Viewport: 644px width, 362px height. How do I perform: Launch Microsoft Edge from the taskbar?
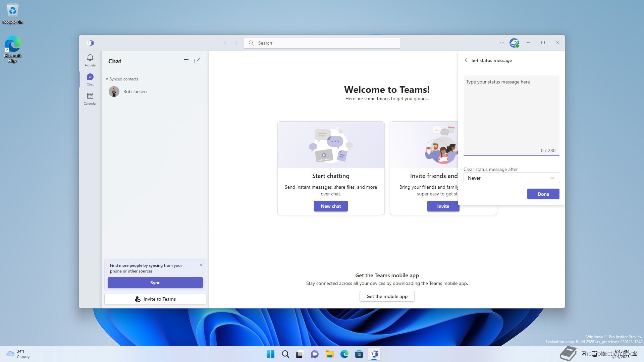click(344, 354)
